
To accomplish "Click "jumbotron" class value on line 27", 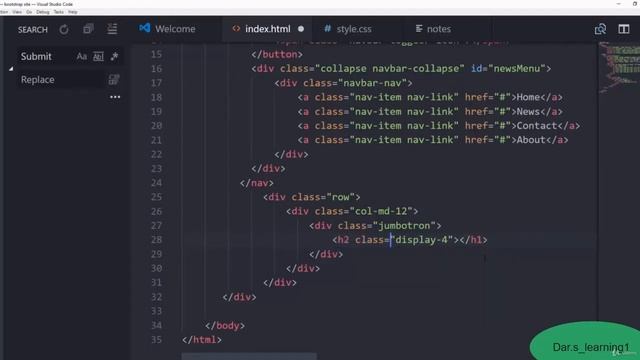I will [404, 226].
